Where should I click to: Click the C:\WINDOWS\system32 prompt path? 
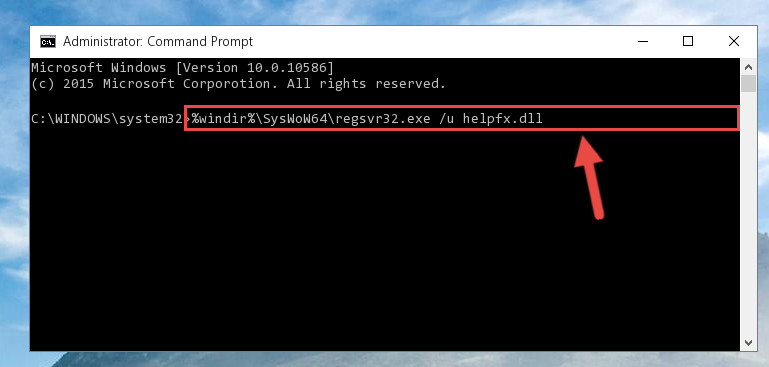[107, 118]
